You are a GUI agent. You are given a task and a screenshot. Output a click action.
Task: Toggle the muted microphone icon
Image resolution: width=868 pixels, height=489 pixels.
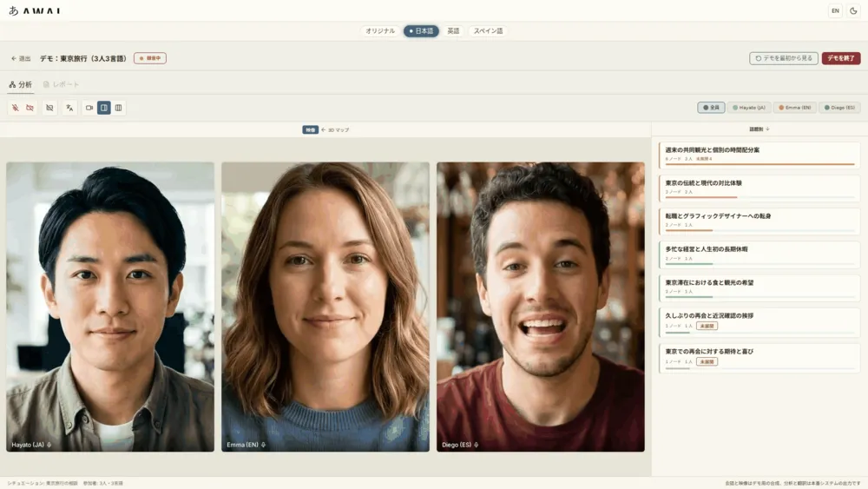point(16,108)
